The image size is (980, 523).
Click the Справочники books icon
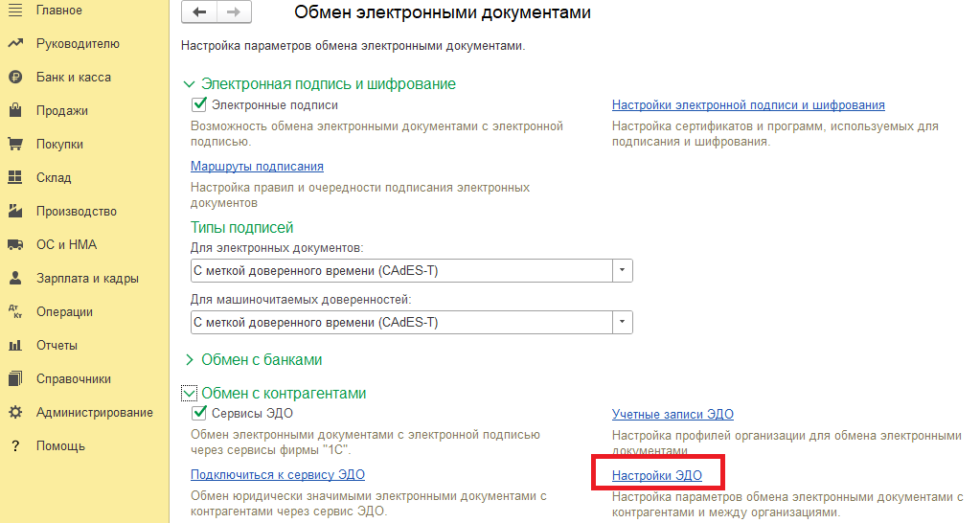point(15,378)
